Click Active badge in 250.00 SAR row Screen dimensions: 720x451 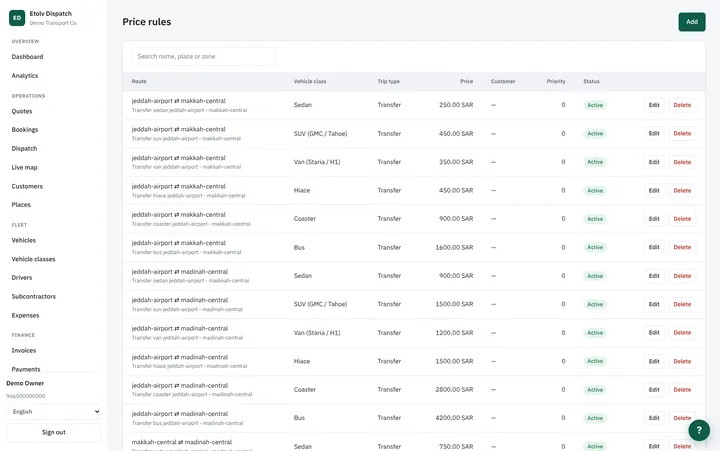(595, 105)
